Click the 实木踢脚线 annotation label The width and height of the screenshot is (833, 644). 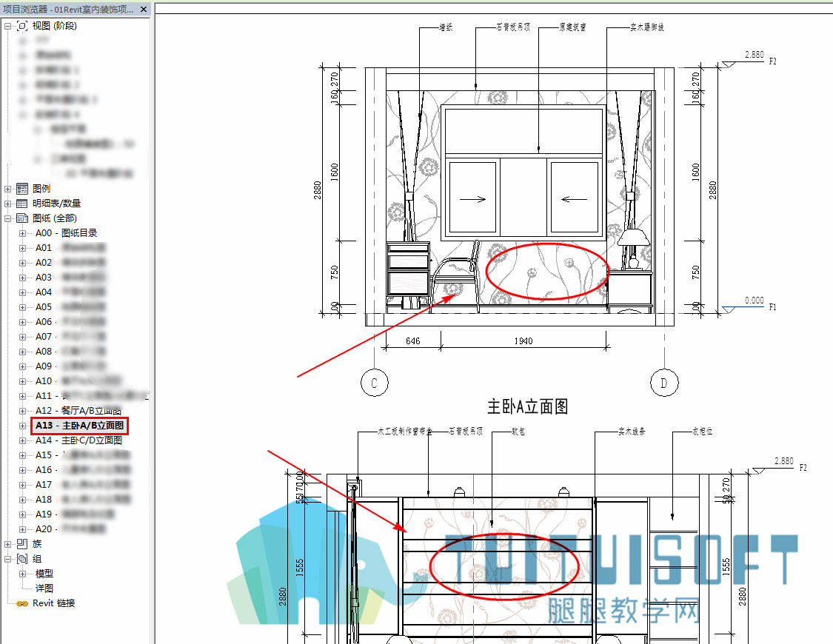pyautogui.click(x=647, y=27)
